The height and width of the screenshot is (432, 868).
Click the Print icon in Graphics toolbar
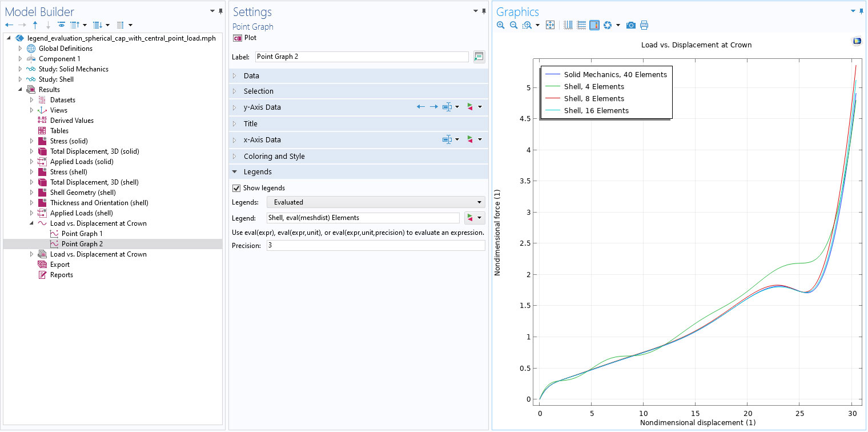pos(644,25)
